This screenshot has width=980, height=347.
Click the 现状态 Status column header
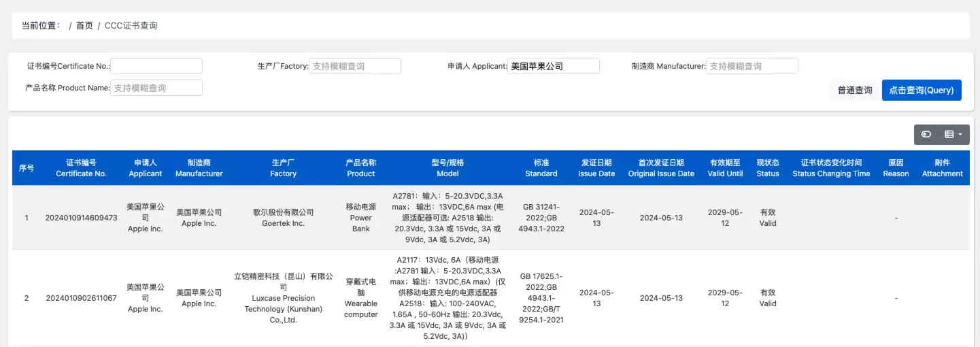(x=768, y=168)
